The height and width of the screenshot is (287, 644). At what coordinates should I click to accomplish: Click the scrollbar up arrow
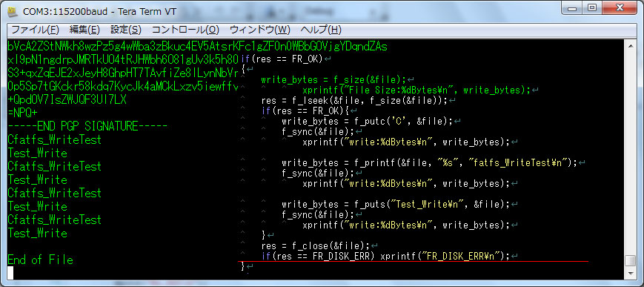pyautogui.click(x=630, y=44)
